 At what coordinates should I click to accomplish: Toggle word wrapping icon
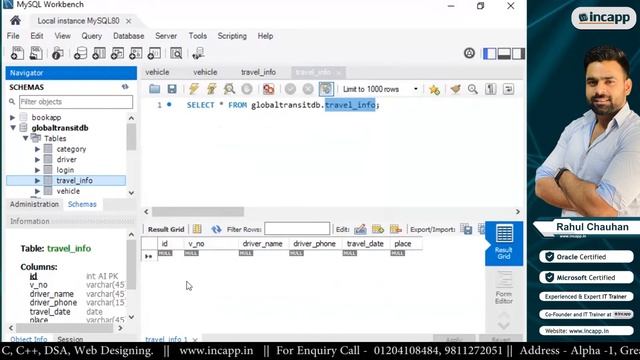coord(509,89)
